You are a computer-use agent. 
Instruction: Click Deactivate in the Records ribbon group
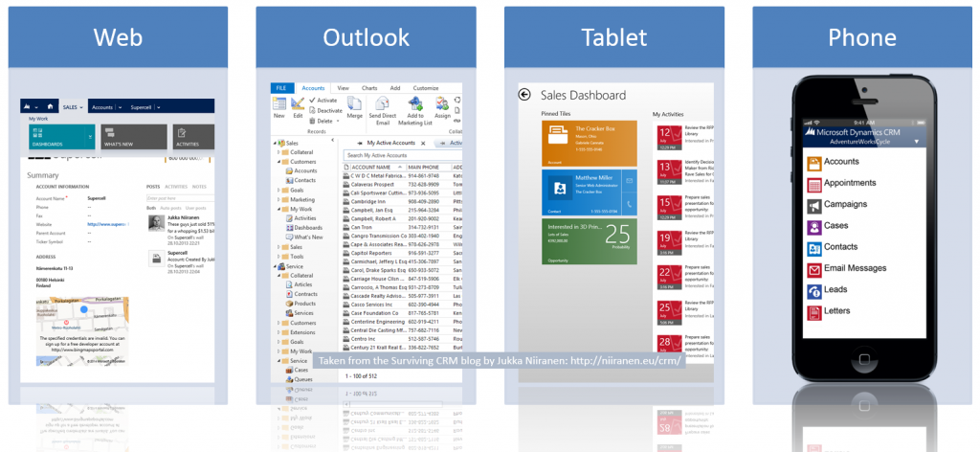(x=326, y=110)
